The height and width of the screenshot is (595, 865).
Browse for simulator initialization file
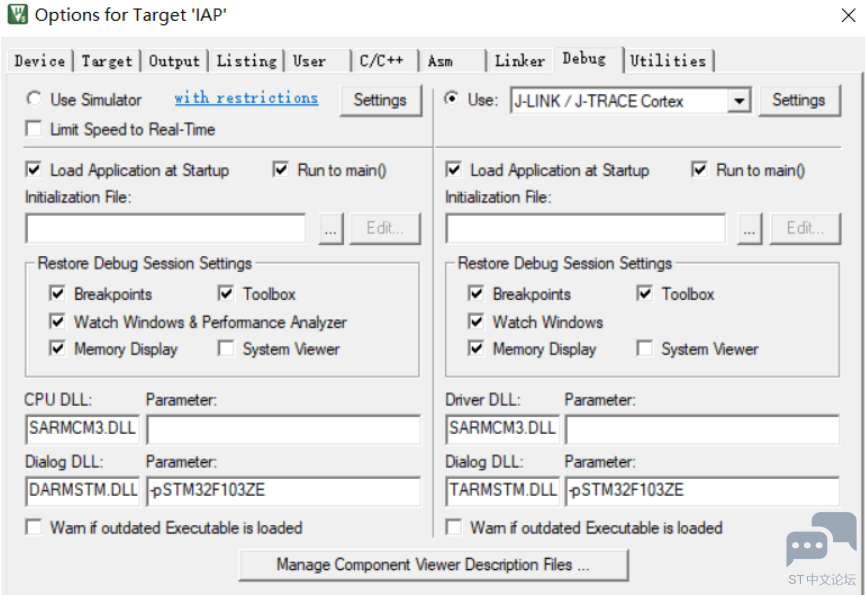pos(331,228)
